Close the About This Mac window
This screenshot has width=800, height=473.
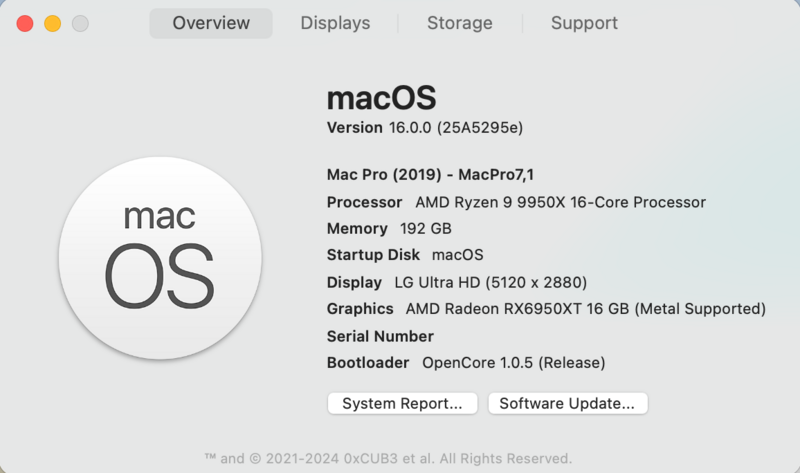click(x=25, y=23)
